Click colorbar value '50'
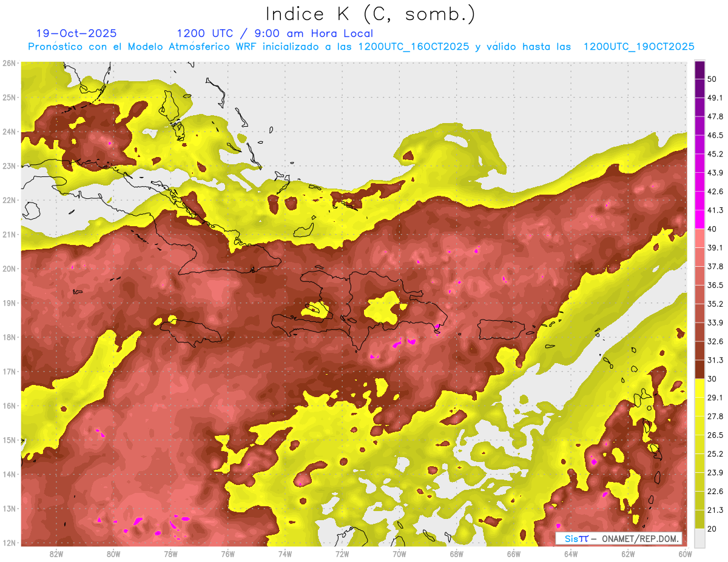The height and width of the screenshot is (562, 728). tap(712, 79)
